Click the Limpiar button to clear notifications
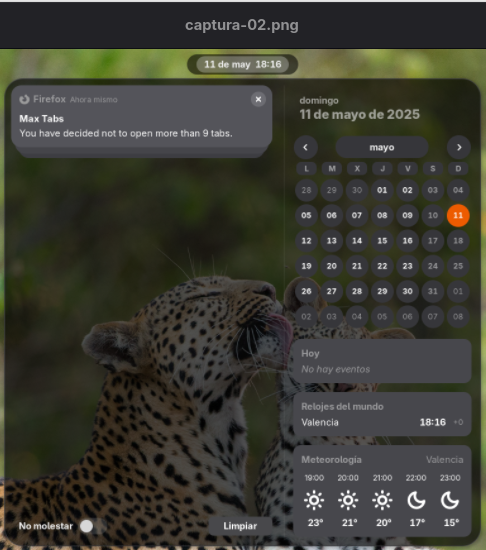Image resolution: width=486 pixels, height=550 pixels. (x=240, y=526)
